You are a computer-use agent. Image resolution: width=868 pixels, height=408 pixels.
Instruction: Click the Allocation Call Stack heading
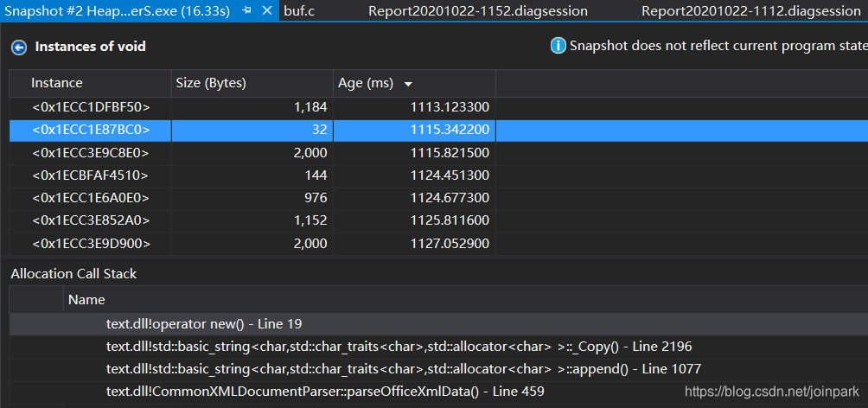point(73,274)
